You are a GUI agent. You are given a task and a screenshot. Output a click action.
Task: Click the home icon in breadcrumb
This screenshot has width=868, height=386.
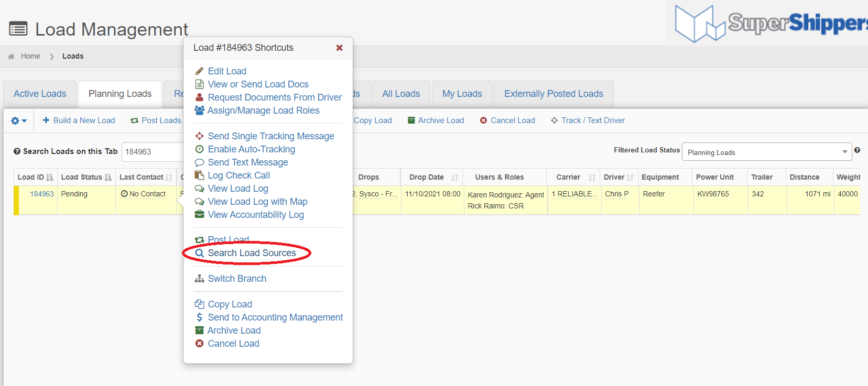(x=11, y=57)
